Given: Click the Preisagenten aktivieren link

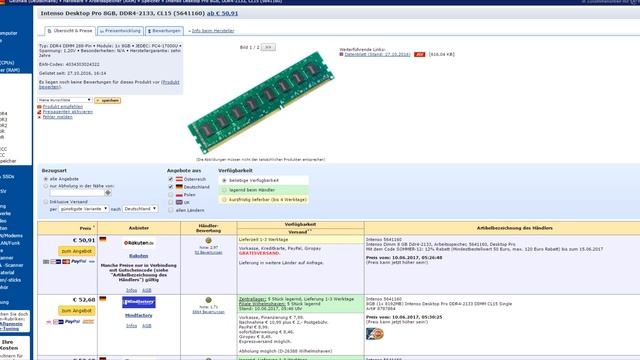Looking at the screenshot, I should (68, 112).
